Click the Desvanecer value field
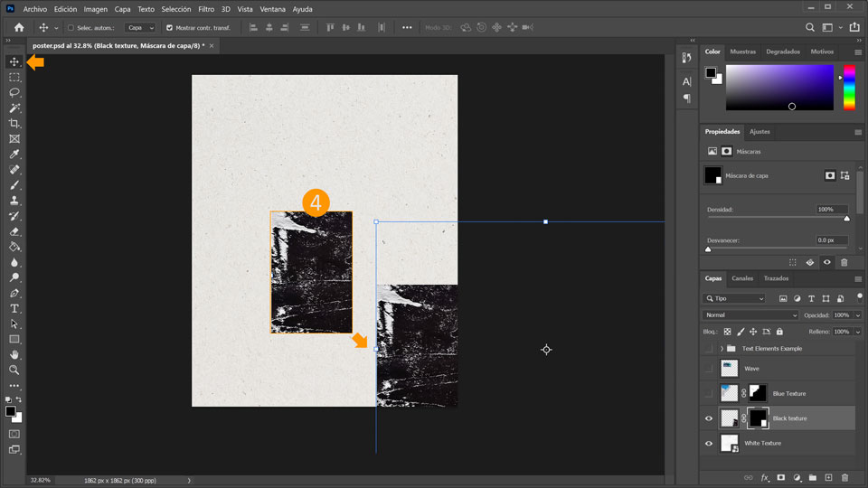This screenshot has width=868, height=488. [x=832, y=240]
